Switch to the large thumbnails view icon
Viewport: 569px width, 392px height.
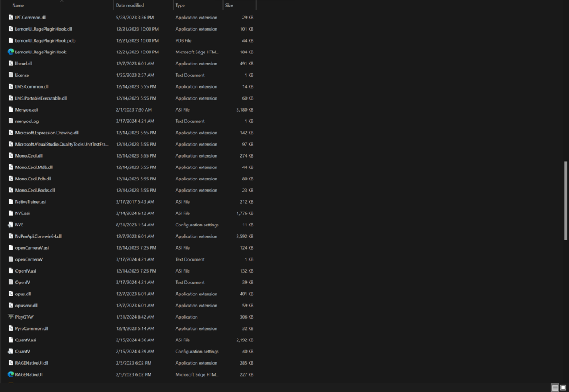click(x=563, y=387)
